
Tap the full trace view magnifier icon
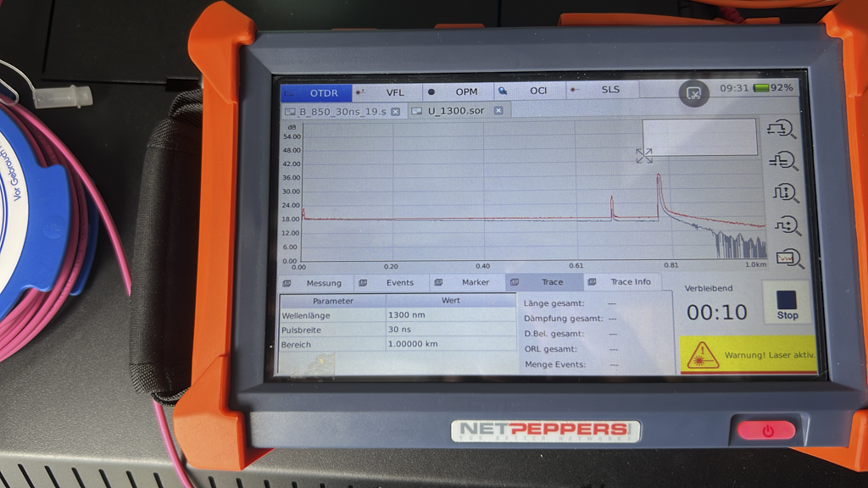pos(789,258)
